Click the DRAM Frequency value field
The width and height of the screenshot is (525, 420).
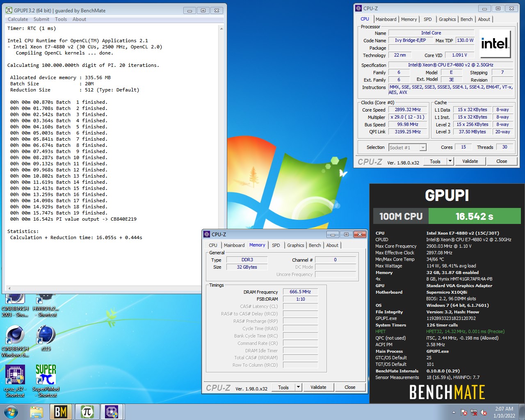click(300, 292)
